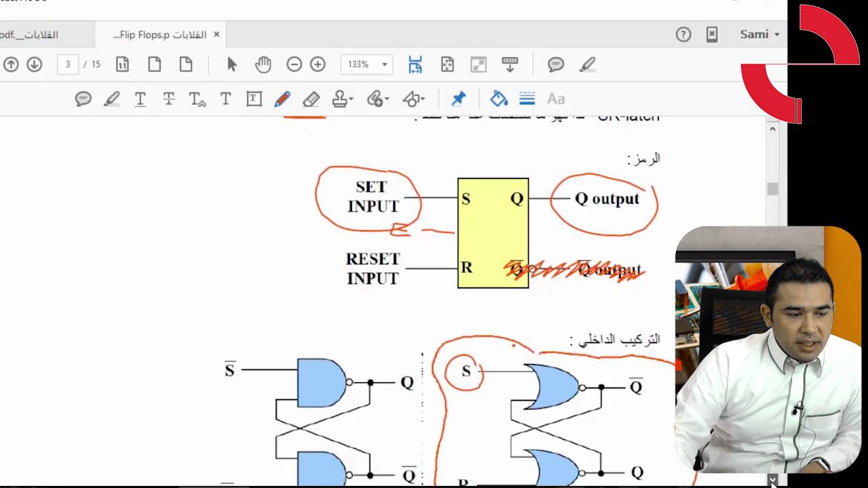Image resolution: width=868 pixels, height=488 pixels.
Task: Open the fill color picker bucket
Action: click(499, 99)
